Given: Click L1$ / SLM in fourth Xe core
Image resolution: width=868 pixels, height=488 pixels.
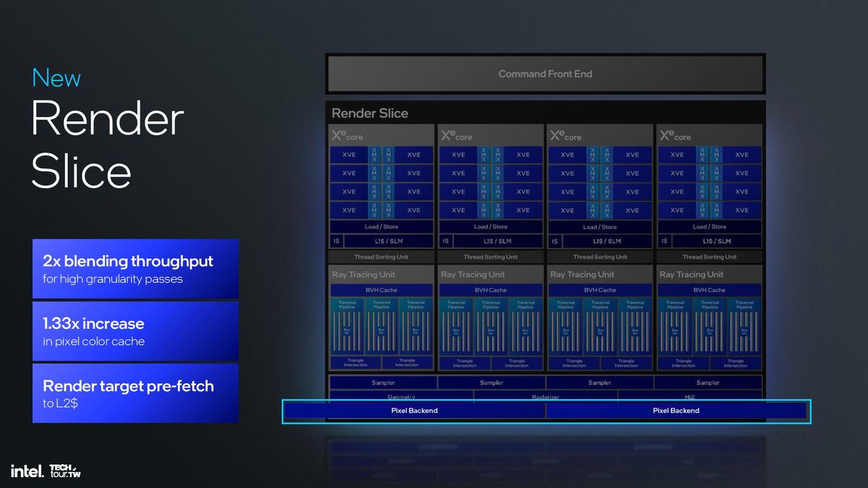Looking at the screenshot, I should point(717,241).
